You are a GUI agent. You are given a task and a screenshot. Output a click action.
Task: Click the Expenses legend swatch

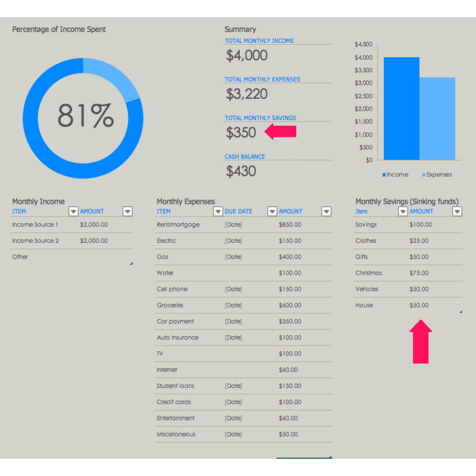click(x=424, y=175)
